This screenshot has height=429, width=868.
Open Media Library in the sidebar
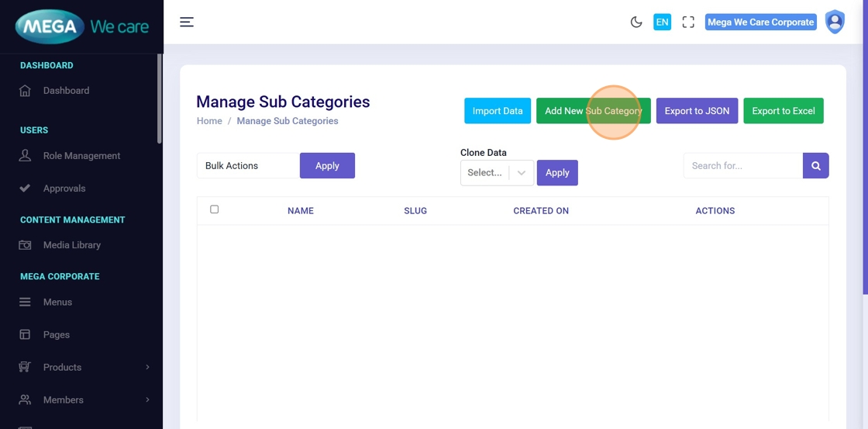[x=71, y=245]
